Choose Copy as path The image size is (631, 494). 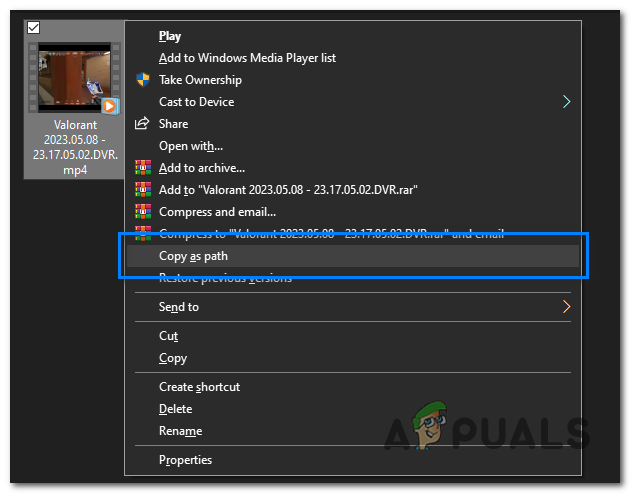click(x=353, y=256)
